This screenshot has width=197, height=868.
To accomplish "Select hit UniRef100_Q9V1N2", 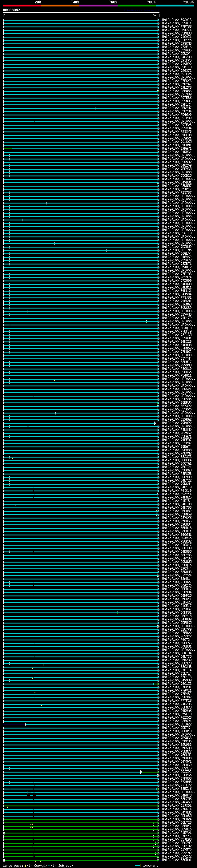I will click(176, 853).
